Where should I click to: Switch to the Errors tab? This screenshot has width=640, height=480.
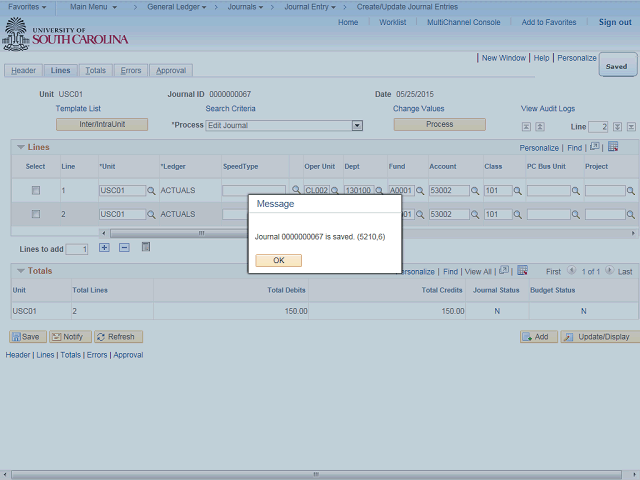point(131,71)
